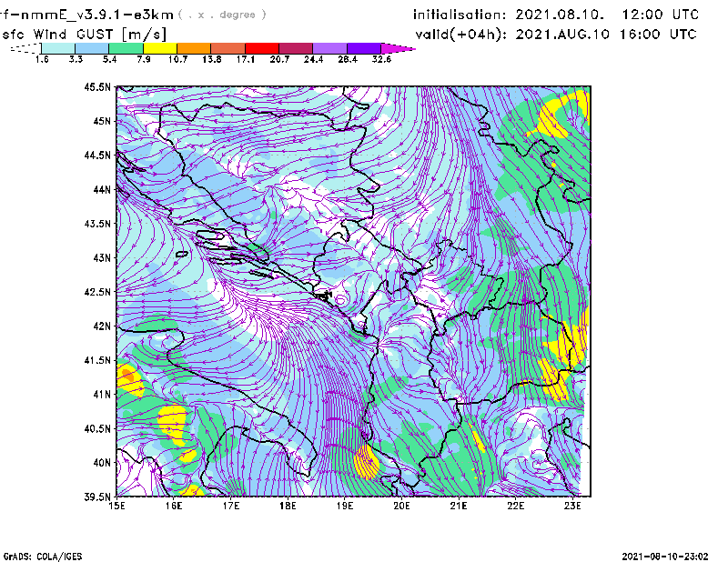Click the green legend swatch between 5.4 and 7.9
This screenshot has height=562, width=728.
click(x=126, y=48)
